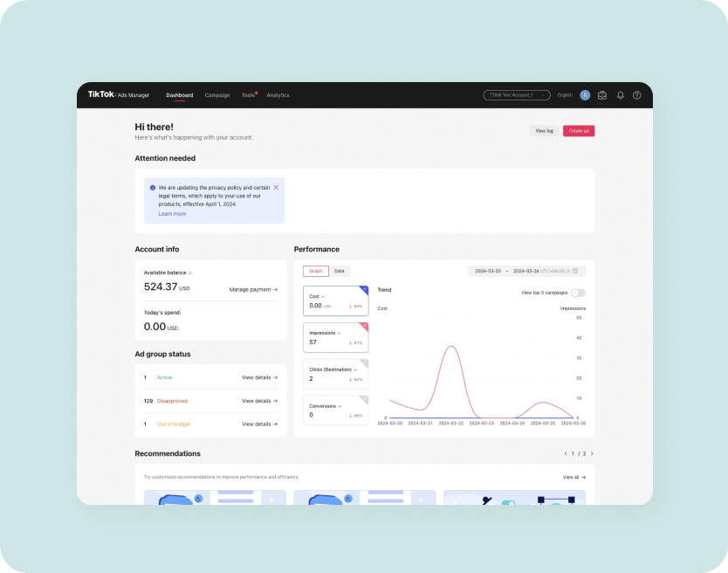Click the user avatar in the top bar
Viewport: 728px width, 573px height.
[585, 95]
